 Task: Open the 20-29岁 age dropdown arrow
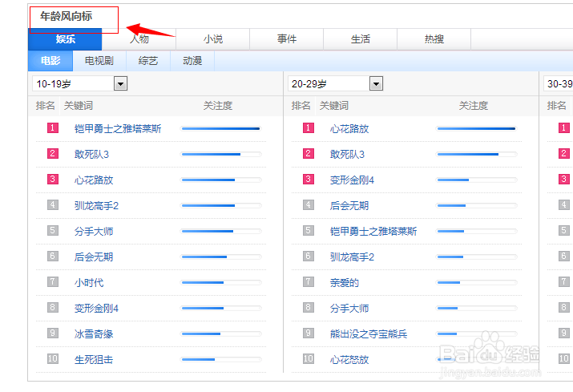[x=376, y=83]
